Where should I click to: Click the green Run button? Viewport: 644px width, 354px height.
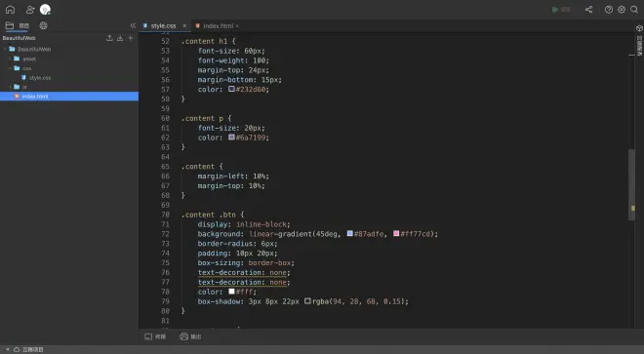point(561,10)
